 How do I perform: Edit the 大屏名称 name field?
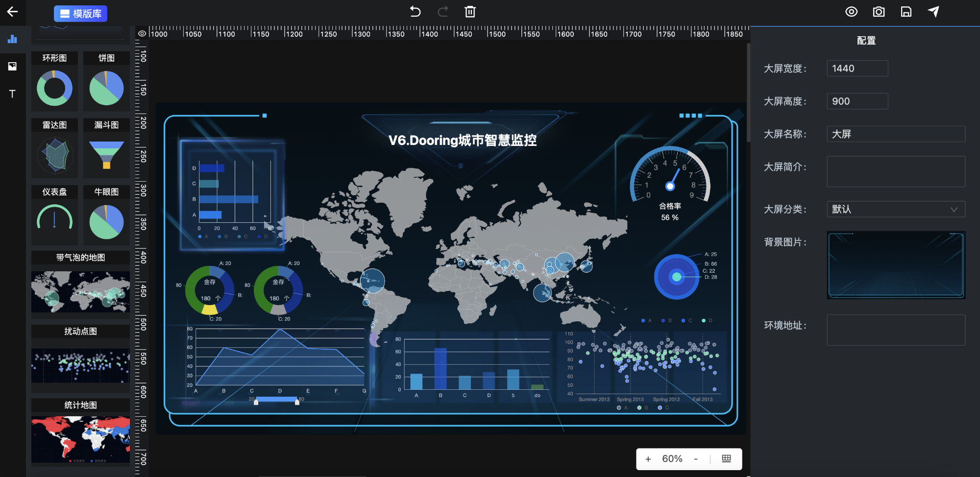[896, 134]
